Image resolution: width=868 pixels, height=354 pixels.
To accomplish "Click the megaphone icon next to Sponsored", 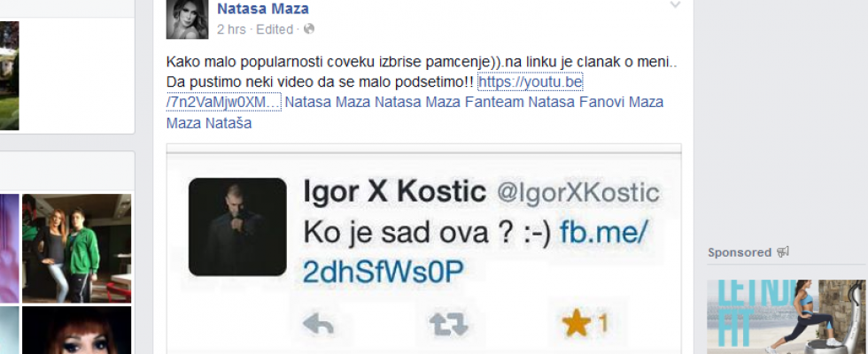I will (783, 252).
